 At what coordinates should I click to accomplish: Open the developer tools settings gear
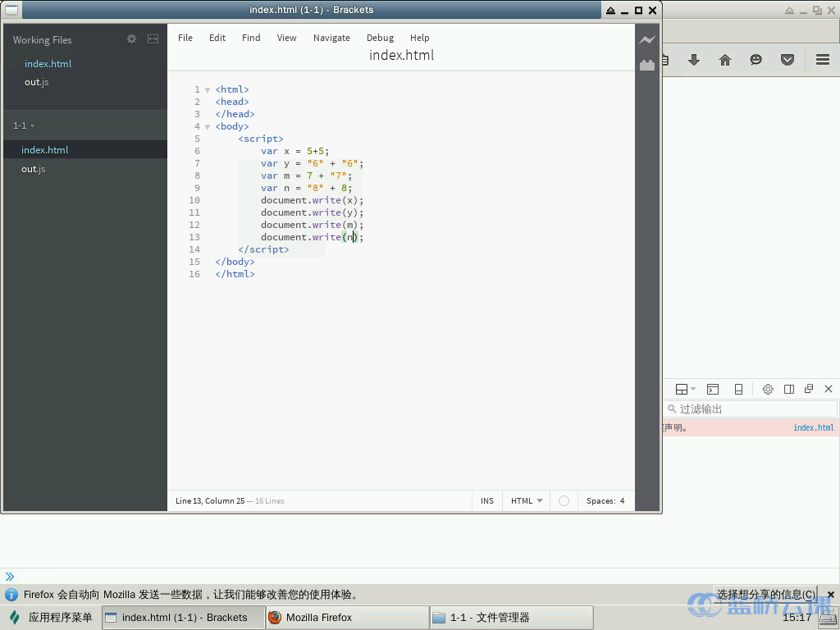tap(768, 389)
